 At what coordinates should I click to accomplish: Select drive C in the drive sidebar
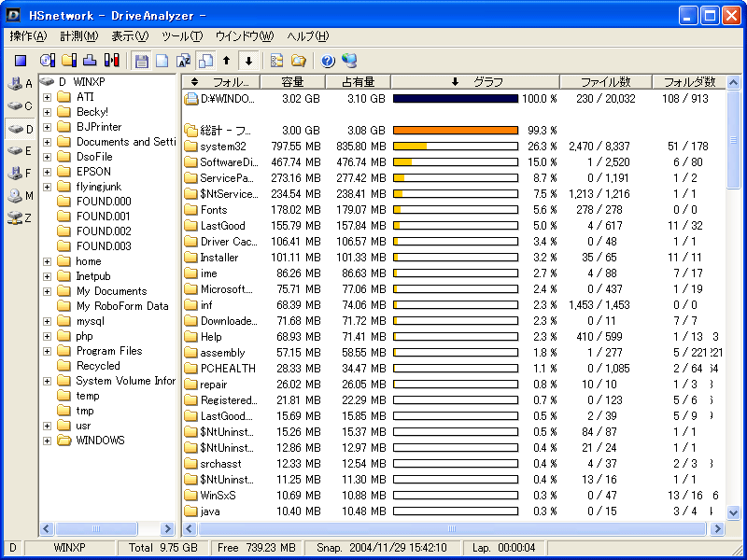click(x=20, y=106)
